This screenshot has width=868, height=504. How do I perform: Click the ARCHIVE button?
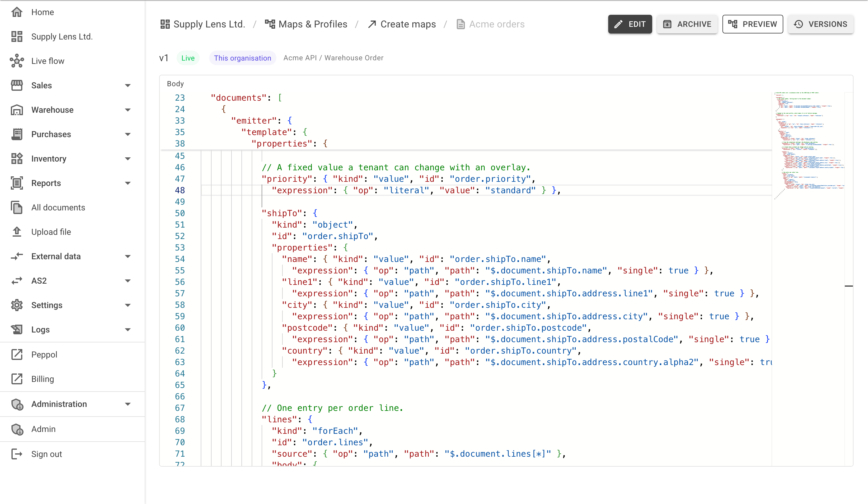(x=687, y=24)
